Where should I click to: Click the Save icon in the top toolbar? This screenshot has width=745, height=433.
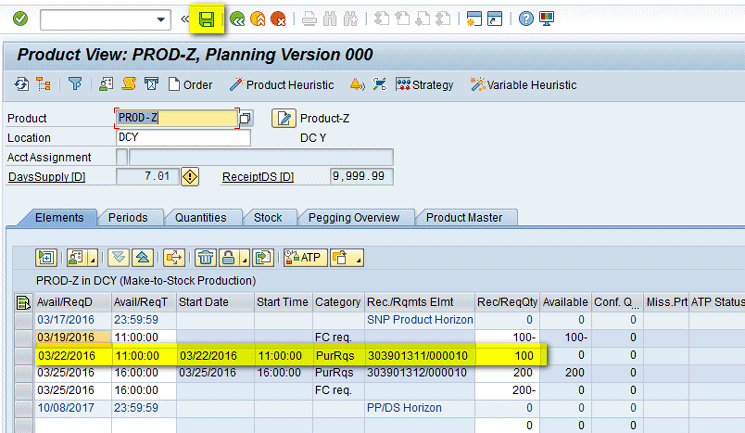(207, 19)
